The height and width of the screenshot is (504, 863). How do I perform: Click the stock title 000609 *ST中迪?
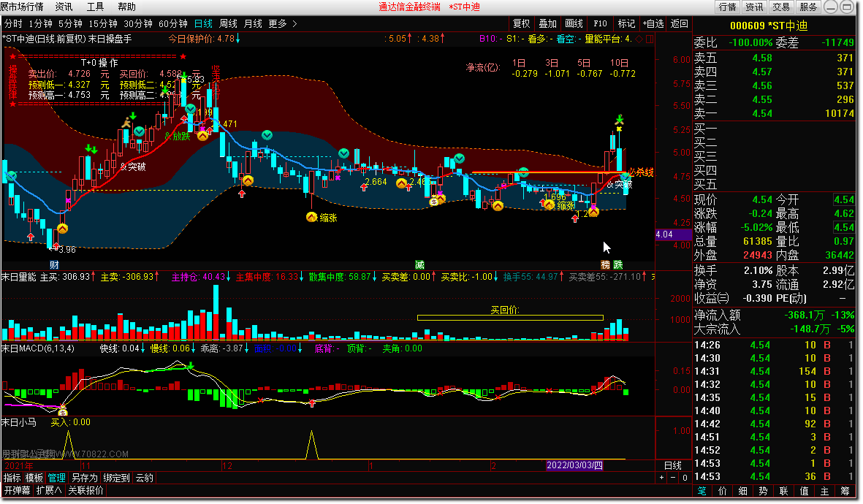click(x=768, y=26)
